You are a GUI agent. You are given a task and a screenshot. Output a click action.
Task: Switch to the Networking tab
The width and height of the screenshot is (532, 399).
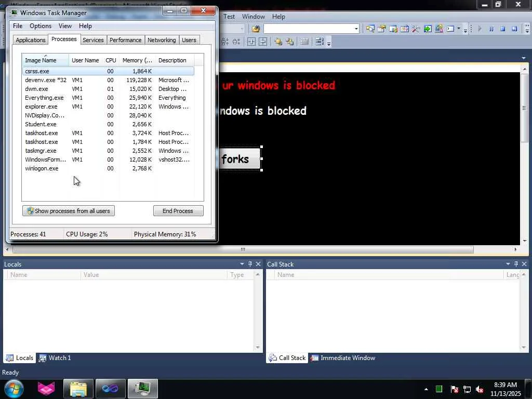point(162,40)
